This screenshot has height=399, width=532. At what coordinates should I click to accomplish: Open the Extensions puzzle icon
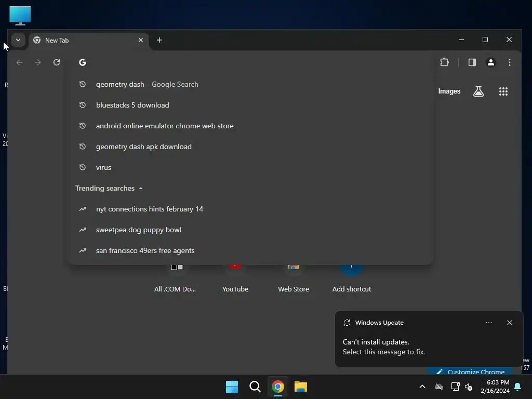click(x=445, y=62)
